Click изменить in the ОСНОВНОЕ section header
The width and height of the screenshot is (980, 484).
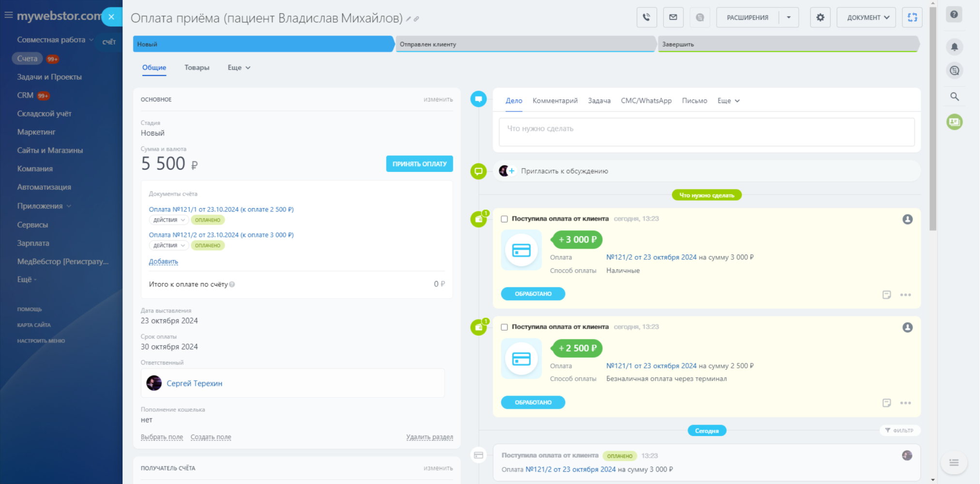coord(438,99)
